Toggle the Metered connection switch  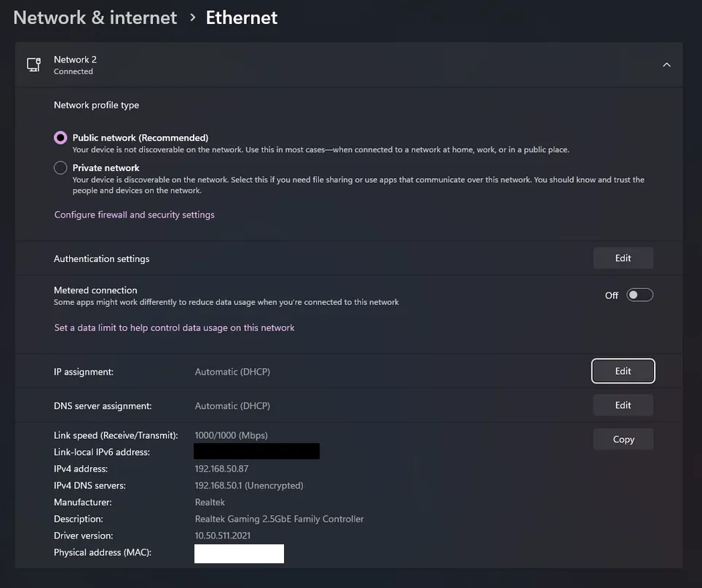(640, 295)
